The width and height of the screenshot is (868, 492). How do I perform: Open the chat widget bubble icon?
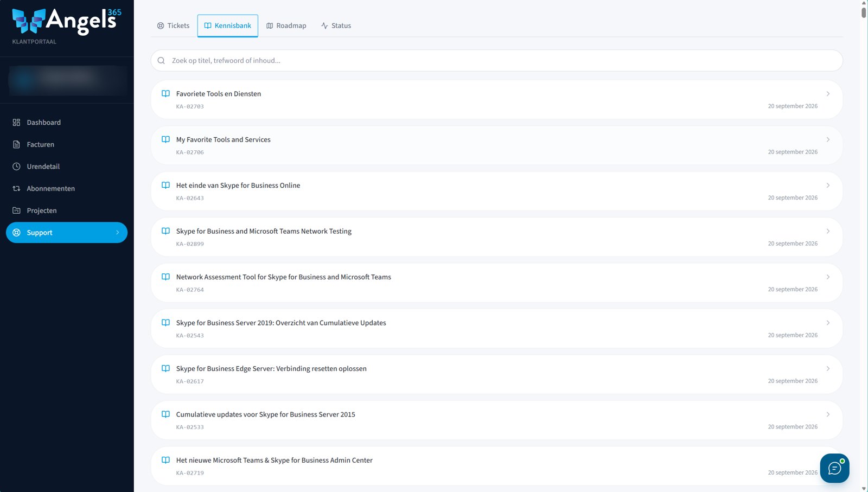coord(834,468)
